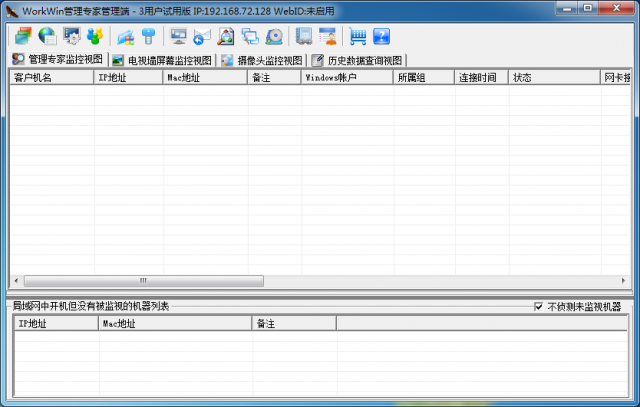Open the globe with page toolbar icon
This screenshot has width=640, height=407.
point(47,36)
